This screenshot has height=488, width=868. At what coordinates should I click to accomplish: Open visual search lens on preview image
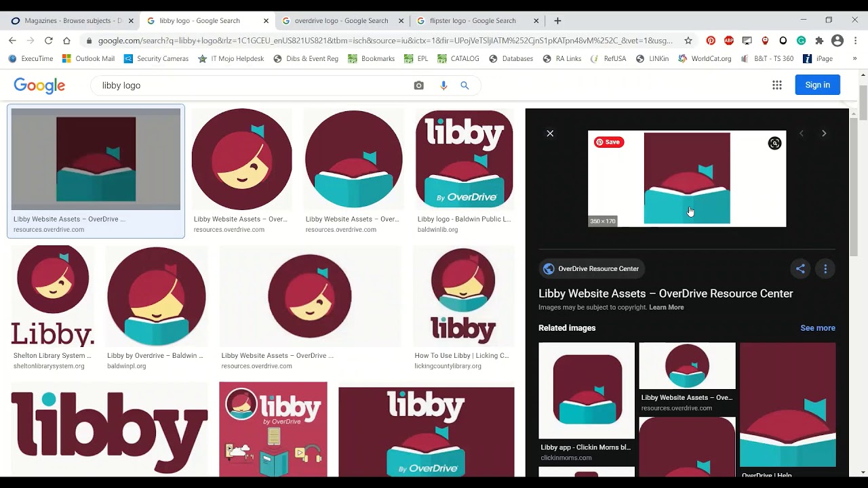click(774, 143)
